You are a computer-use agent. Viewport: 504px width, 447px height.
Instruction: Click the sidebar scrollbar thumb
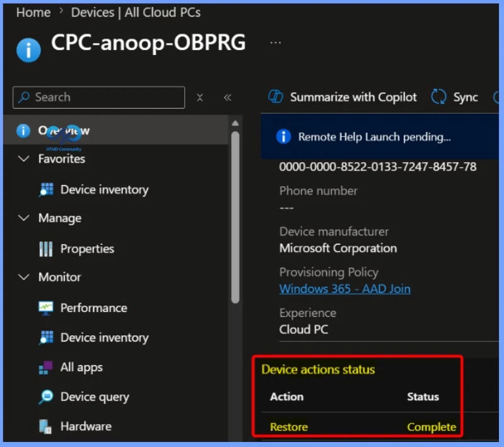[235, 217]
